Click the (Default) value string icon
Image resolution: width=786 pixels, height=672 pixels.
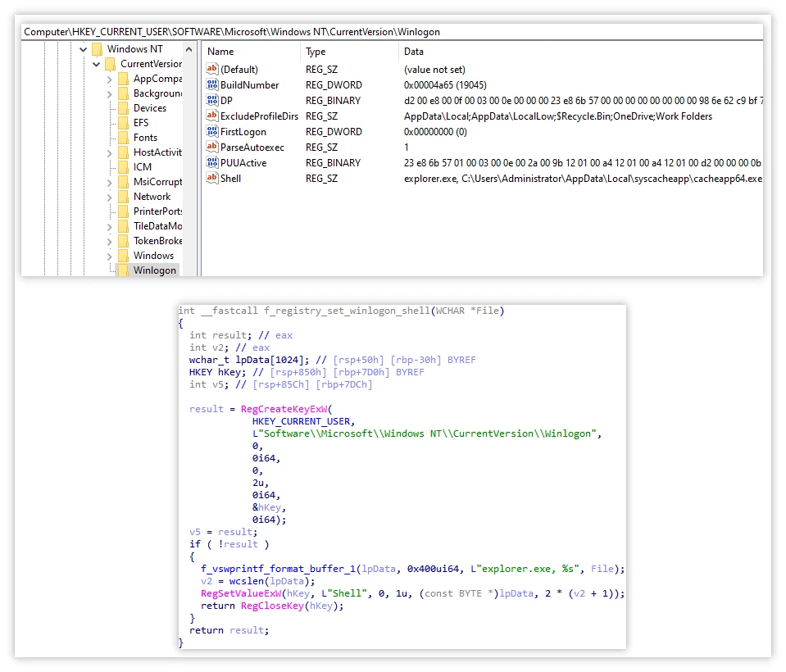pyautogui.click(x=212, y=69)
